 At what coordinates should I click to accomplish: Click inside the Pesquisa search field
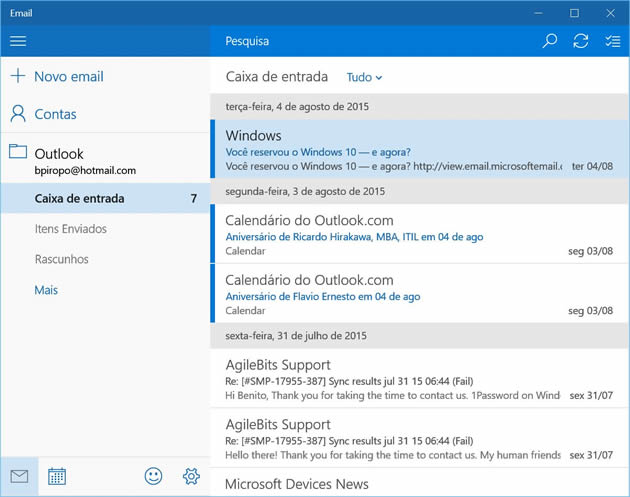pos(374,41)
